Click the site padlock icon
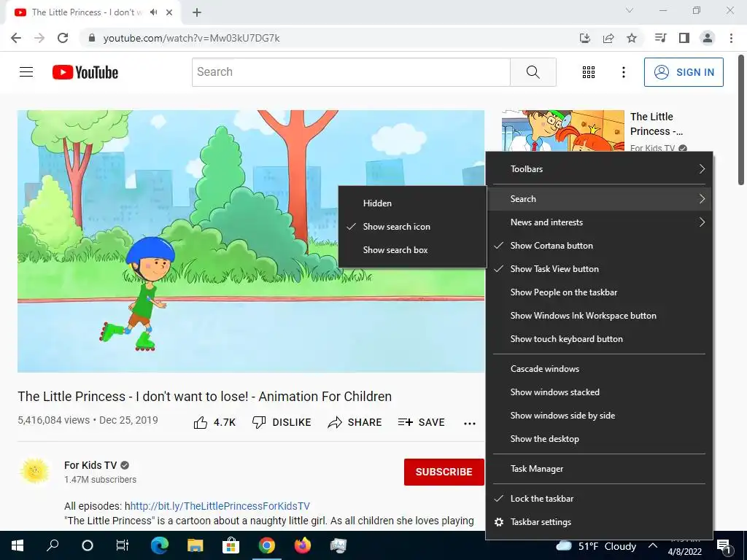747x560 pixels. (92, 38)
